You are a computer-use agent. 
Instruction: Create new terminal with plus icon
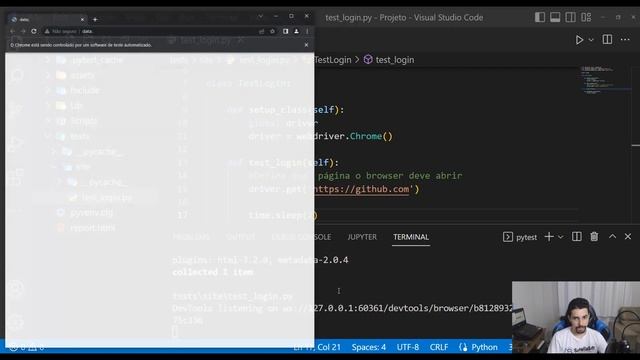pos(549,237)
